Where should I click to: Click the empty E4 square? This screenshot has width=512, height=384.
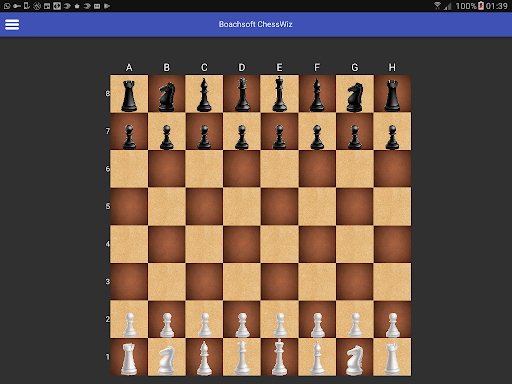tap(279, 244)
